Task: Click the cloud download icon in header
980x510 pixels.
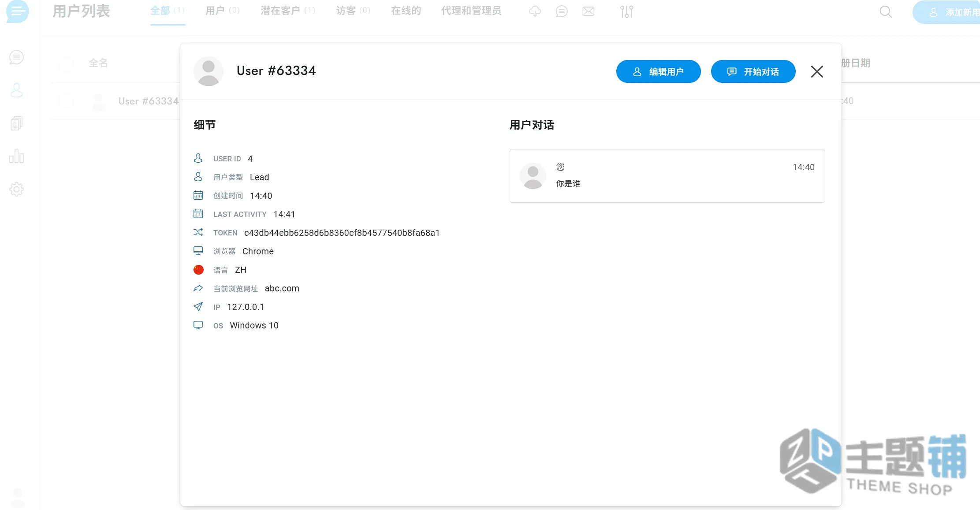Action: [535, 11]
